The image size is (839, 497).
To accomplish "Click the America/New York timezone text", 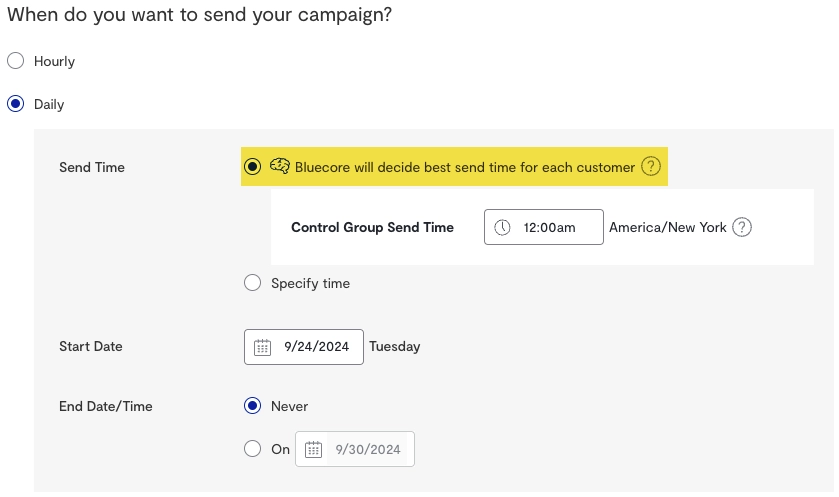I will (667, 227).
